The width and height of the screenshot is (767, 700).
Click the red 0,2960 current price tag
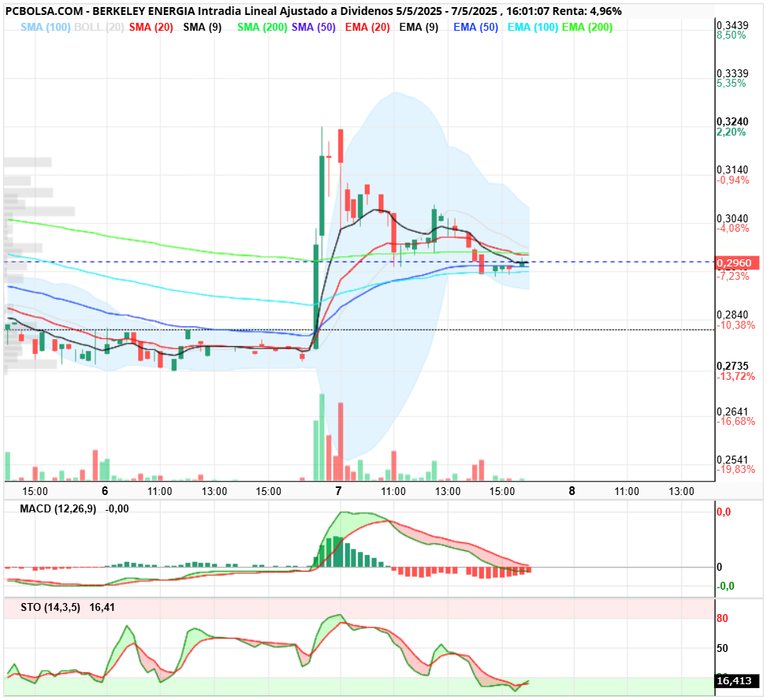pyautogui.click(x=737, y=263)
